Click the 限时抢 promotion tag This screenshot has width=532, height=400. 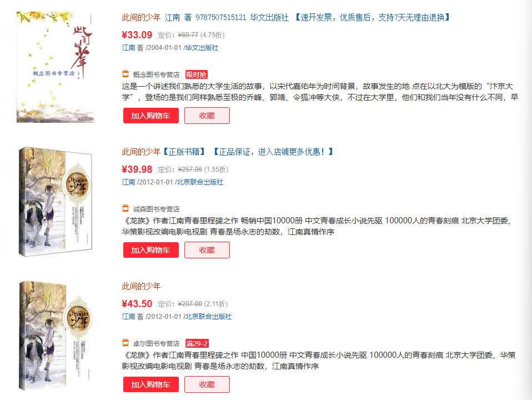(197, 74)
